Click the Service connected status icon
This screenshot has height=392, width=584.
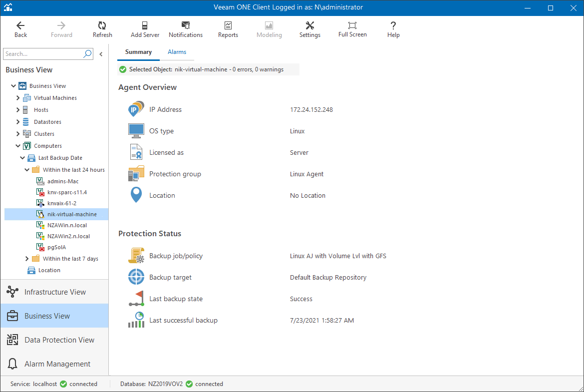pyautogui.click(x=63, y=384)
